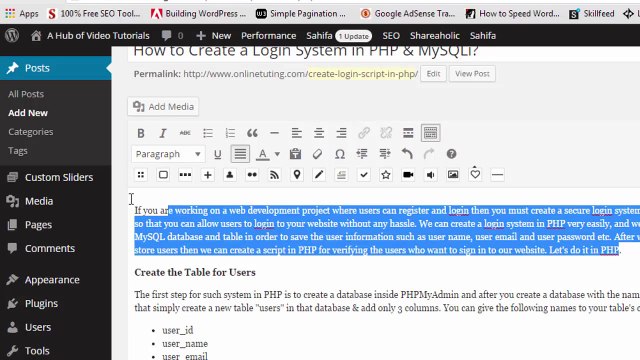This screenshot has width=640, height=360.
Task: Open the Comments menu in the sidebar
Action: pos(56,248)
